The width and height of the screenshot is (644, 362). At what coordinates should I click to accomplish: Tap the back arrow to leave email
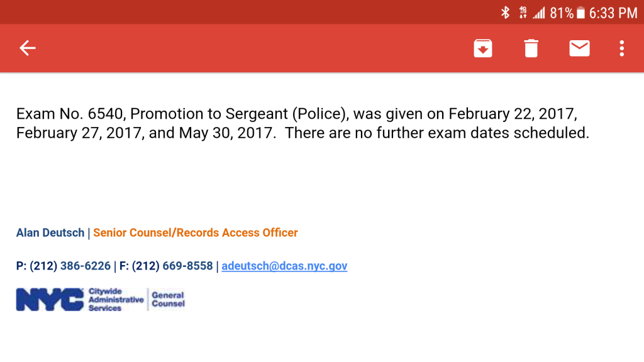pos(27,48)
